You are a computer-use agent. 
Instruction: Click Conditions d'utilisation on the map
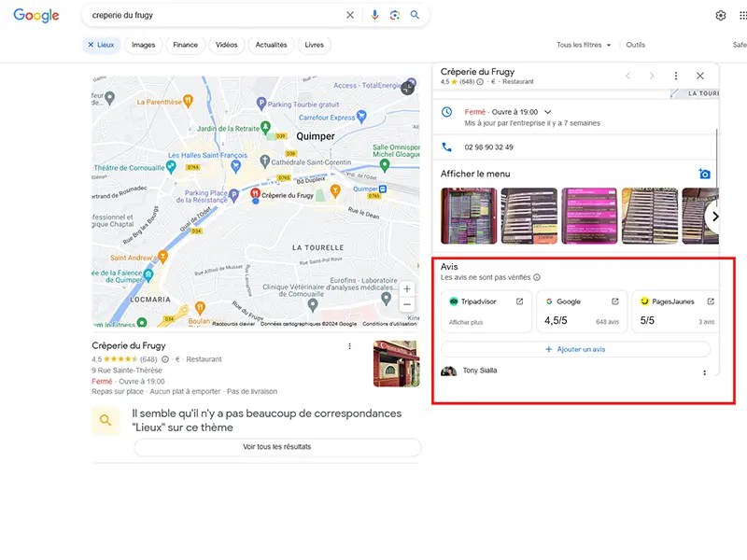[389, 324]
